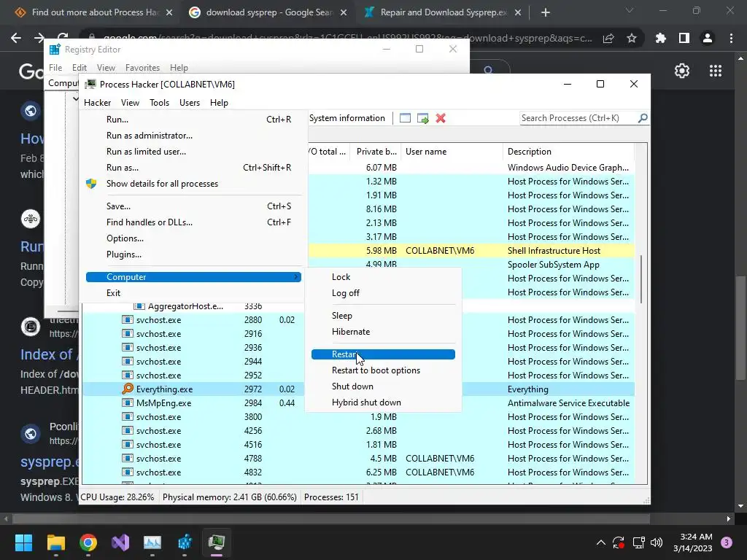Choose Hibernate from submenu
Image resolution: width=747 pixels, height=560 pixels.
[351, 332]
